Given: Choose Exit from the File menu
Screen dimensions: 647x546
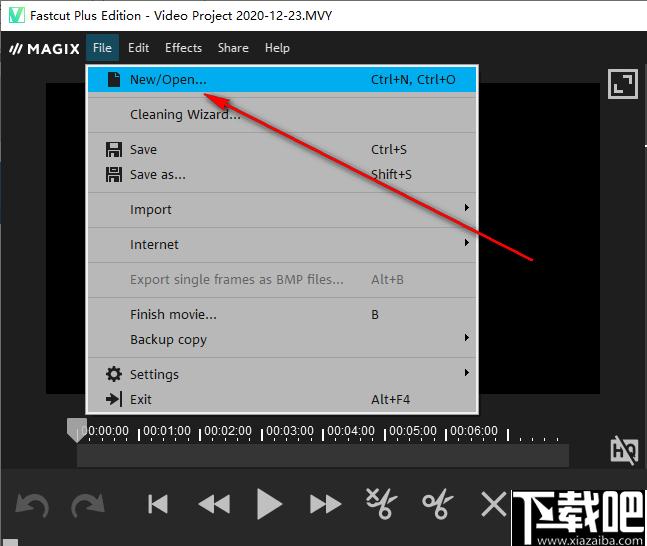Looking at the screenshot, I should (x=282, y=399).
